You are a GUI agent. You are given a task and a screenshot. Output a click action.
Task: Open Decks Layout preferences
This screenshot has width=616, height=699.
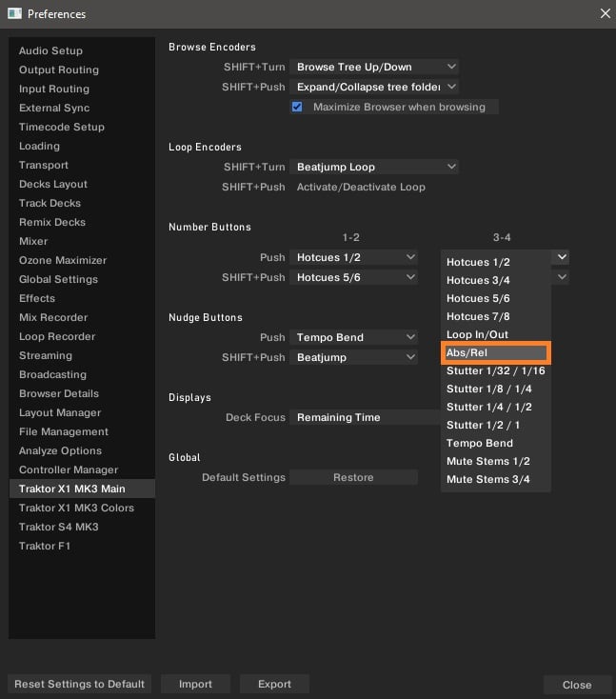tap(82, 184)
